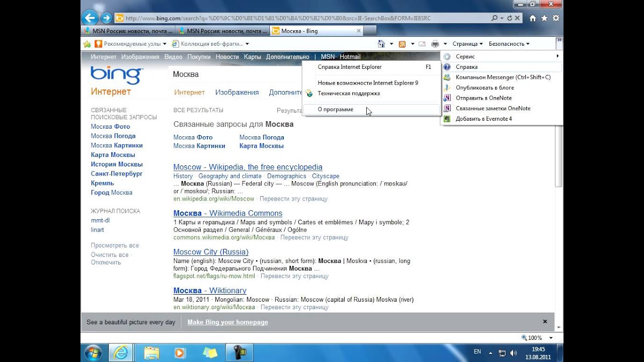
Task: Open the Home page via top-right house icon
Action: tap(533, 18)
